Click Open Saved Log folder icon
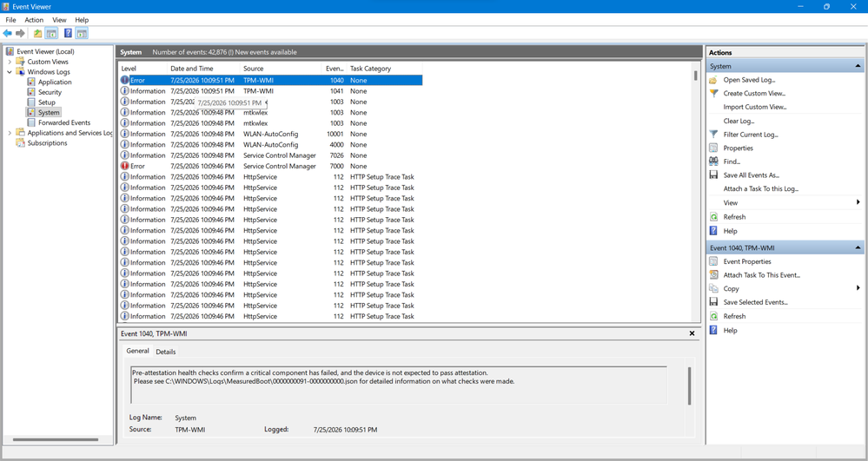The width and height of the screenshot is (868, 461). (x=713, y=80)
